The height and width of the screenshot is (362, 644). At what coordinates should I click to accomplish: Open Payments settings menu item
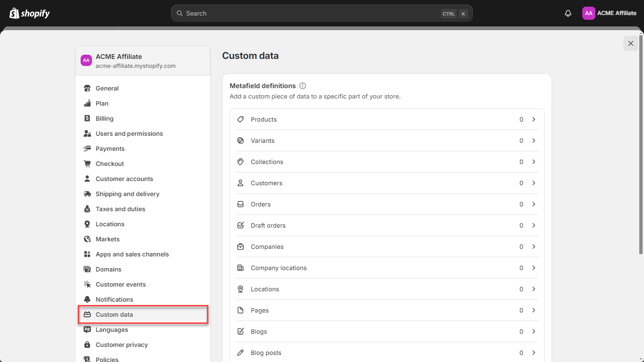(x=143, y=148)
